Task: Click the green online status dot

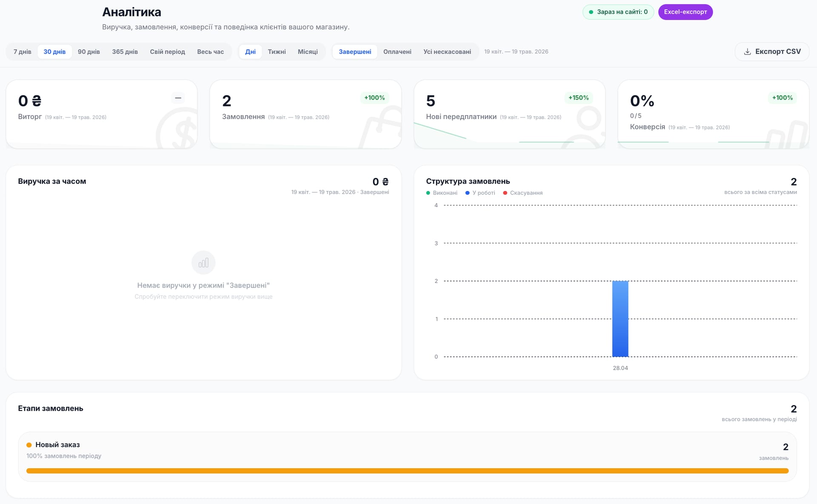Action: [x=591, y=12]
